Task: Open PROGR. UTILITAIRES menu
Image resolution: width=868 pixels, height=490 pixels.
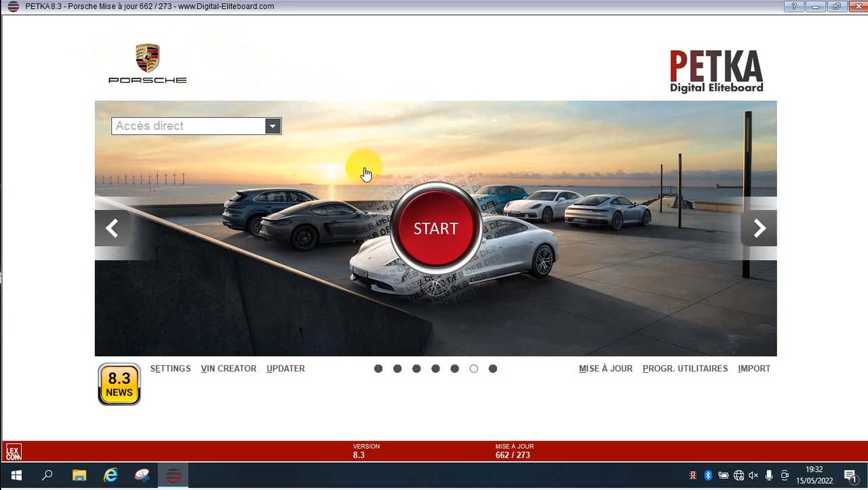Action: 685,369
